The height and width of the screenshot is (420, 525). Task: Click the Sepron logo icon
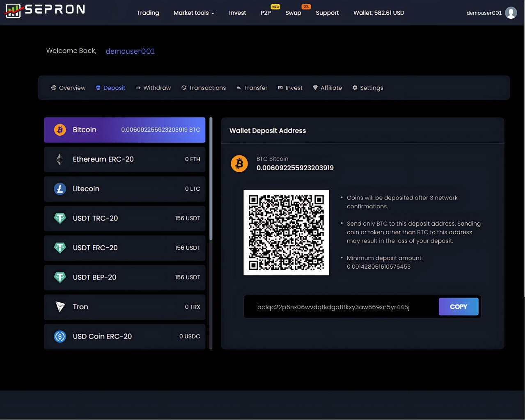(13, 11)
